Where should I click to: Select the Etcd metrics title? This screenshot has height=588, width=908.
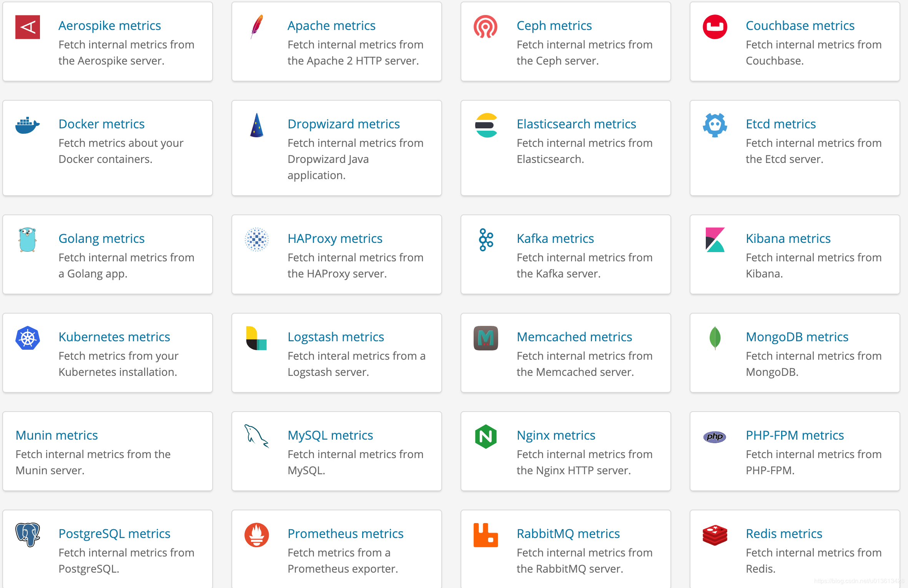(781, 124)
